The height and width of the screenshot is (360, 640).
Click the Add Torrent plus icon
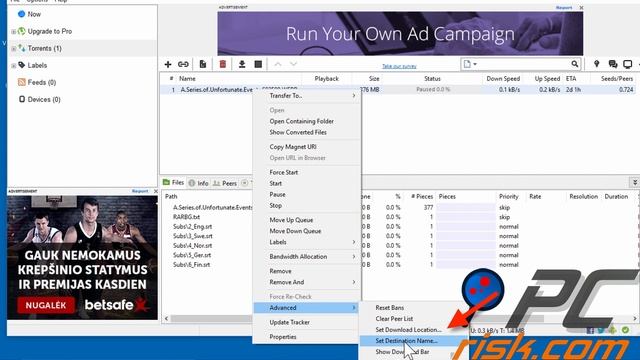pos(168,64)
